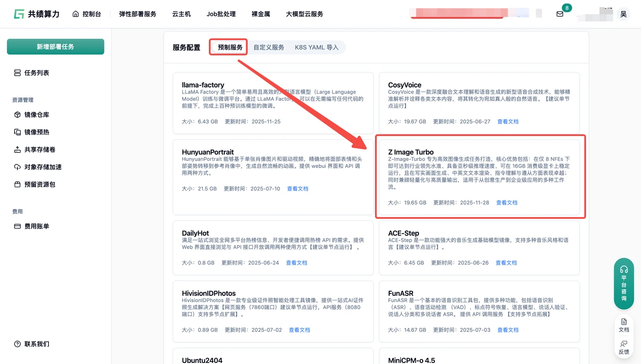Click the 文档 document icon
Image resolution: width=641 pixels, height=364 pixels.
click(624, 322)
